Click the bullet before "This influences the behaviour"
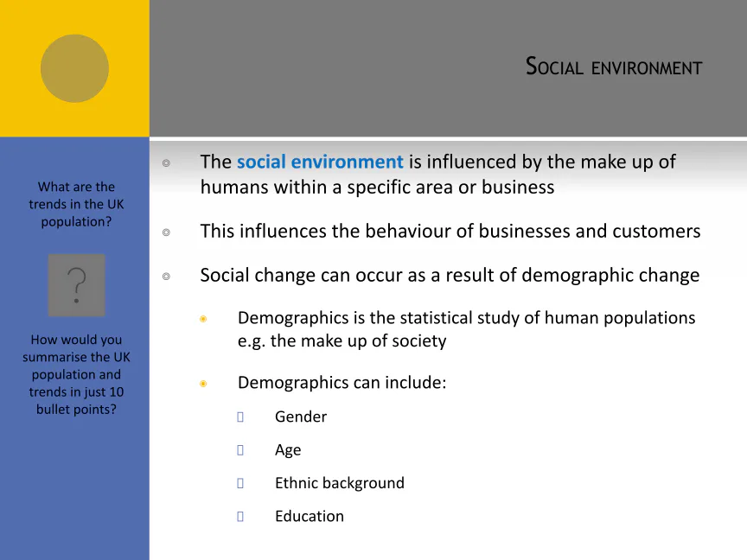 coord(166,232)
